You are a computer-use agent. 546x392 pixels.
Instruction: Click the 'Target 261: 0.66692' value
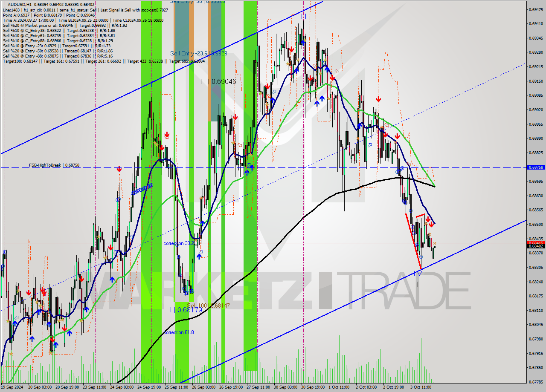click(104, 61)
